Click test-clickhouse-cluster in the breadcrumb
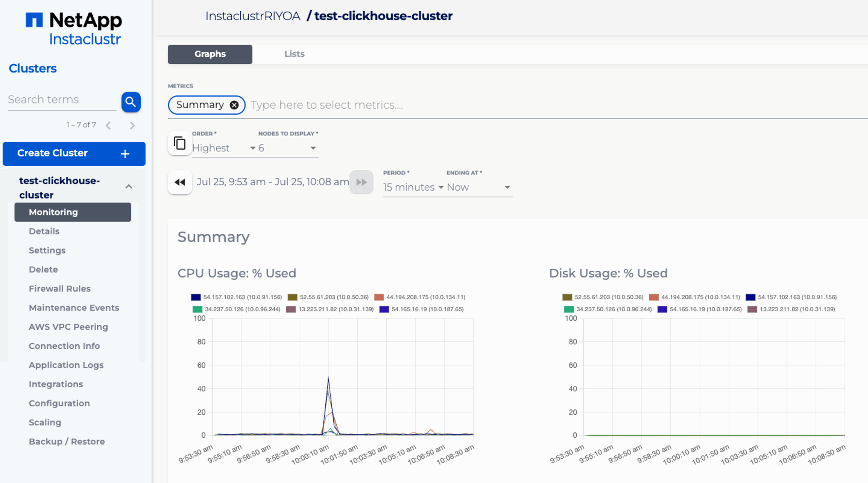 click(383, 16)
